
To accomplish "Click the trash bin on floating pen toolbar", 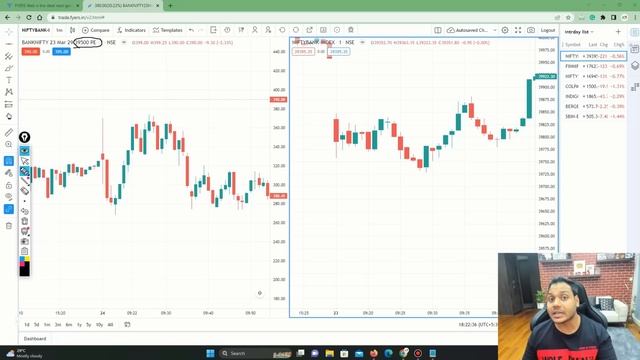I will click(24, 221).
